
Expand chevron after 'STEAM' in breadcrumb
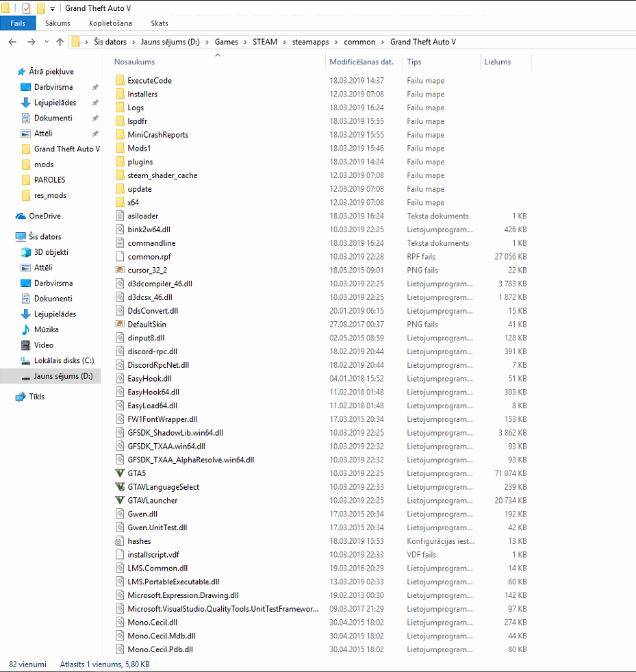[284, 42]
